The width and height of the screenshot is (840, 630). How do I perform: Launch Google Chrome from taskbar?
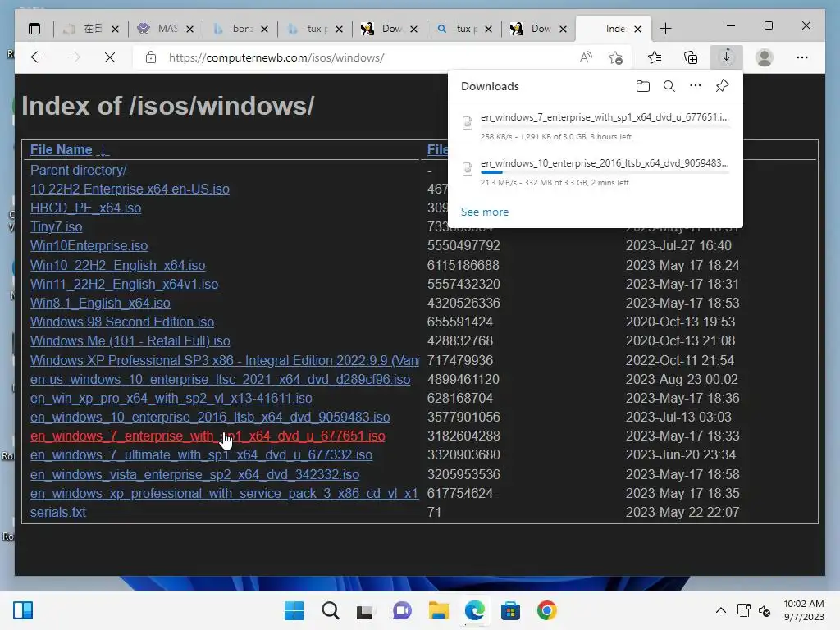(x=547, y=610)
